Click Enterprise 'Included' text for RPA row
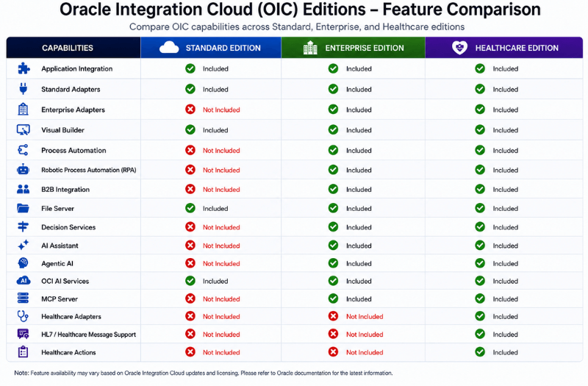 (359, 170)
